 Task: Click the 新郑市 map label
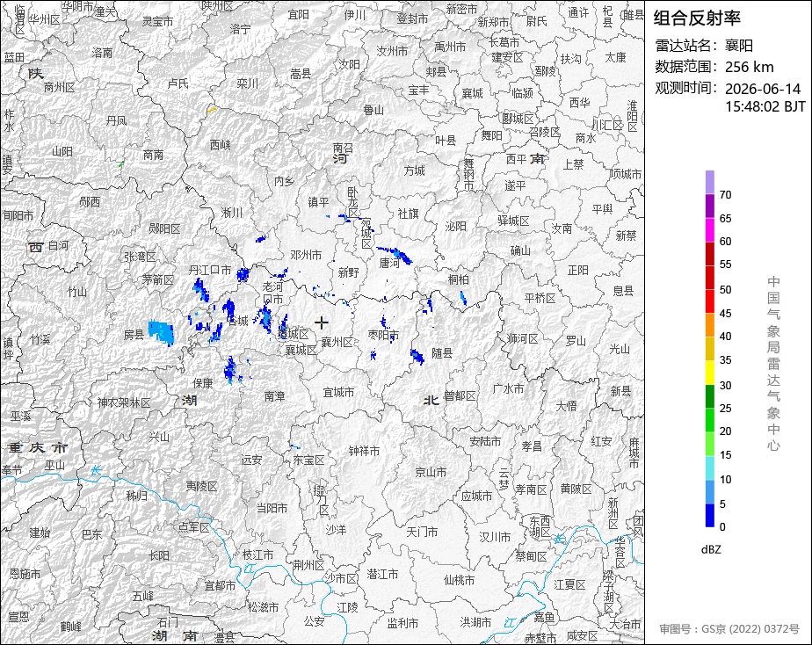(494, 22)
